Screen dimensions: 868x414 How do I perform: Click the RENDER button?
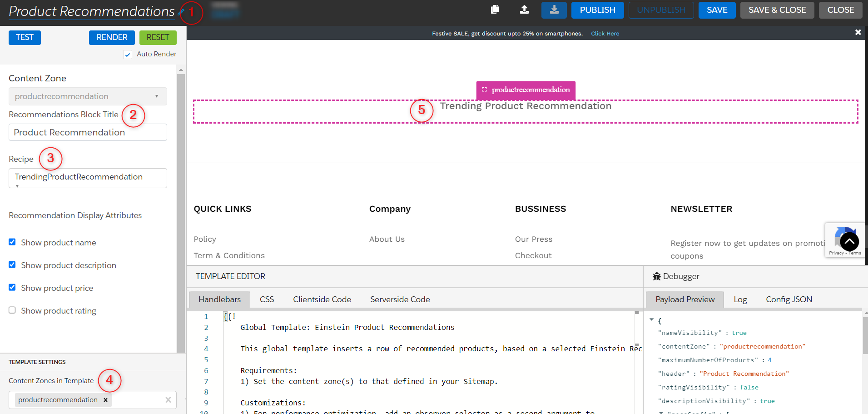tap(112, 37)
